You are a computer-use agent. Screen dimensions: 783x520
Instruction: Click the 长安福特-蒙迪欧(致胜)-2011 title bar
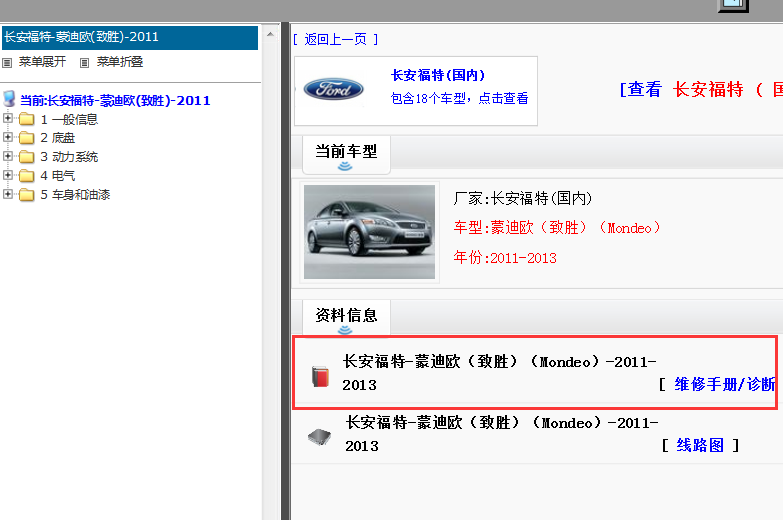(x=130, y=38)
